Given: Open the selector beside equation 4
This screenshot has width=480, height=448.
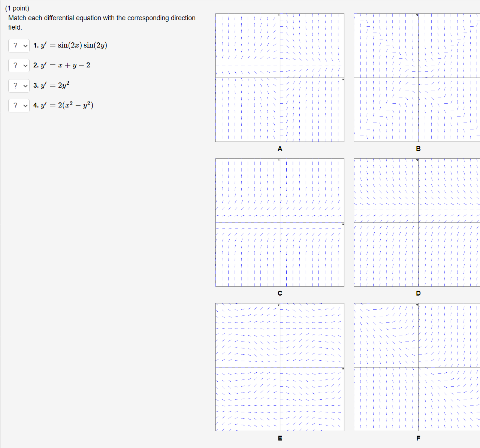Looking at the screenshot, I should [x=19, y=105].
